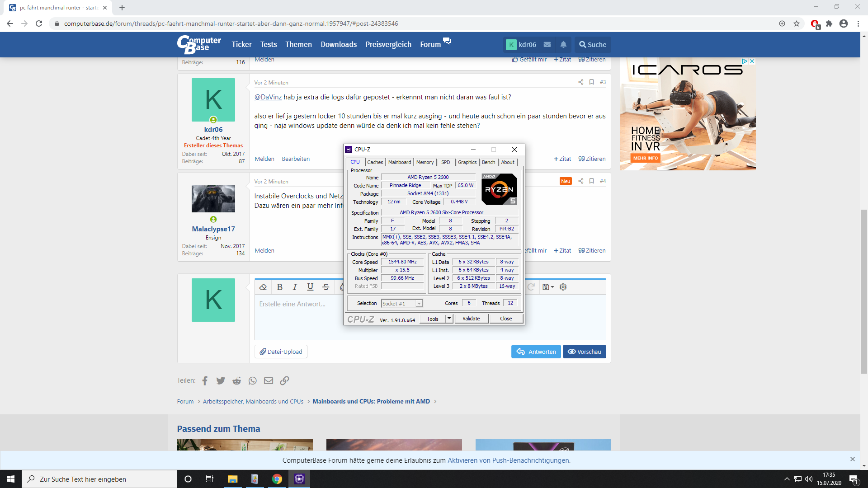
Task: Toggle italic formatting in reply editor
Action: (x=295, y=287)
